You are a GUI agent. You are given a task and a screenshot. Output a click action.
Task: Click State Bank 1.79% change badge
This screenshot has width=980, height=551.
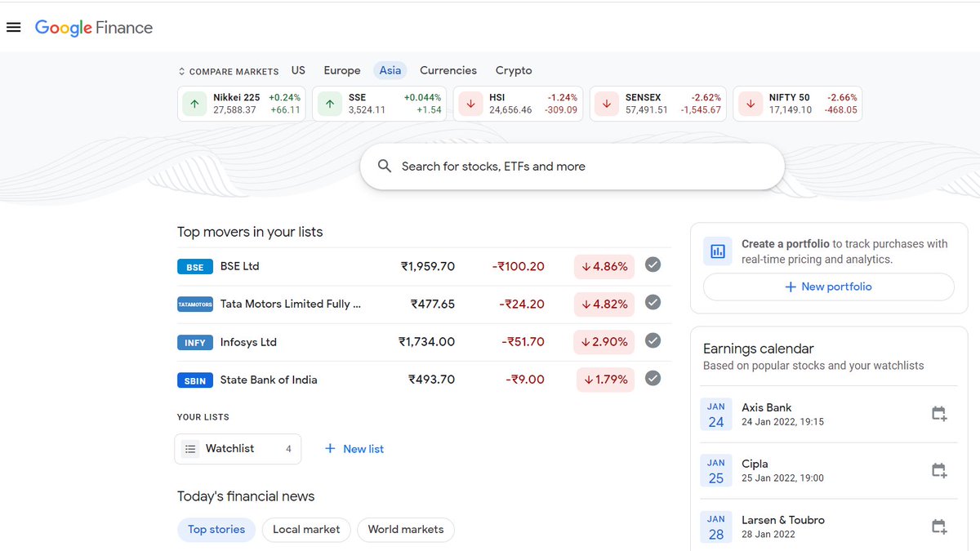pyautogui.click(x=606, y=380)
